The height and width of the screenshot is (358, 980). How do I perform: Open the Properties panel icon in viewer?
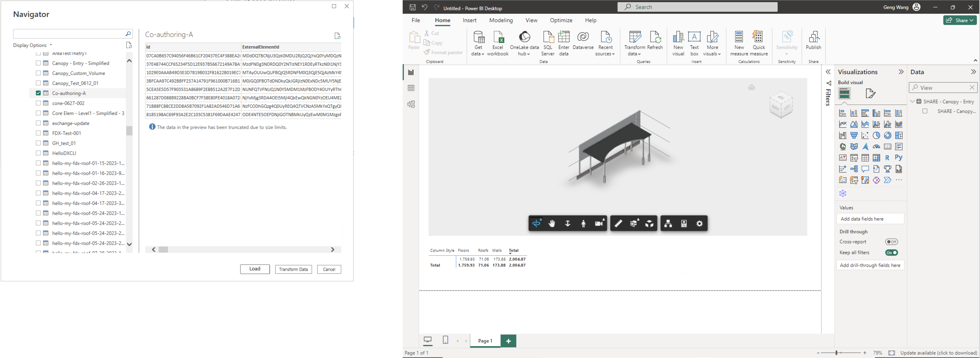pos(684,223)
